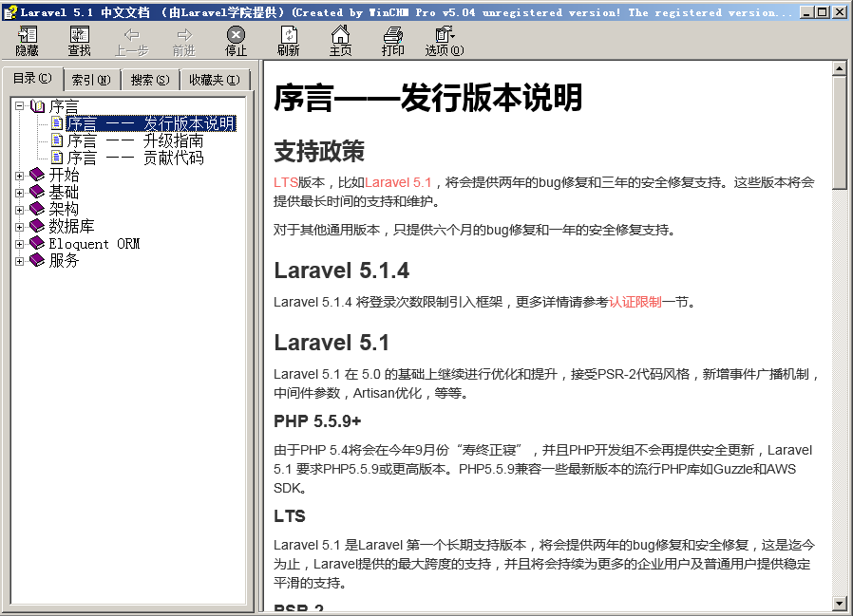Click the PHP 5.5.9+ heading
This screenshot has height=616, width=853.
pyautogui.click(x=317, y=421)
